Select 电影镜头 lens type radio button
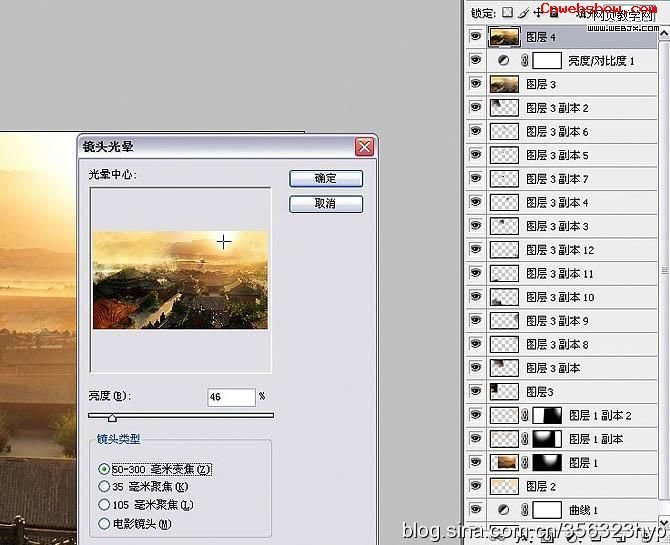 tap(104, 523)
